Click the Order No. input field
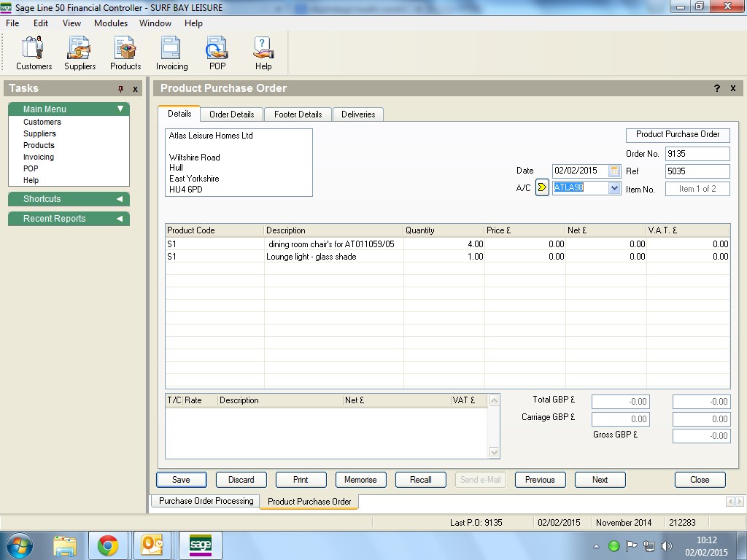The height and width of the screenshot is (560, 747). pos(697,154)
